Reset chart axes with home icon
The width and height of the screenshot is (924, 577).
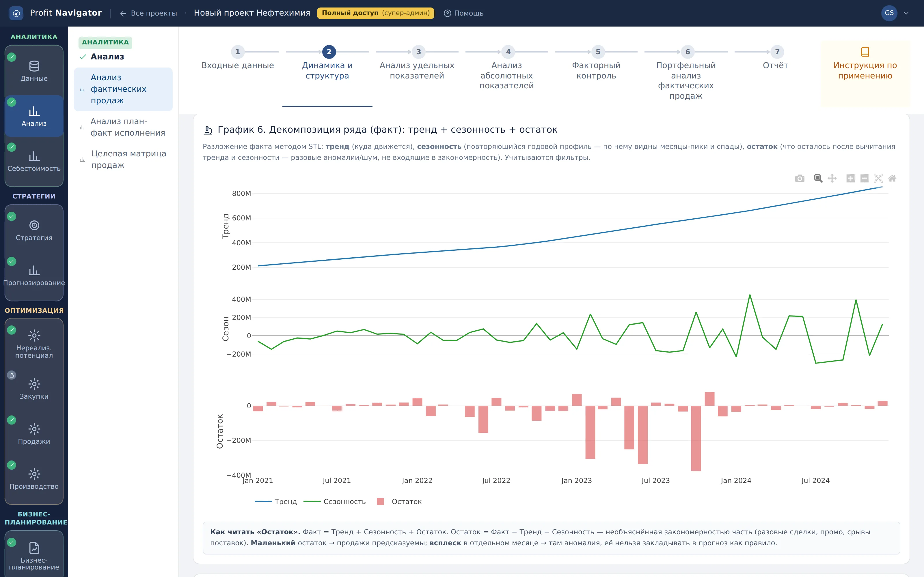pos(892,178)
